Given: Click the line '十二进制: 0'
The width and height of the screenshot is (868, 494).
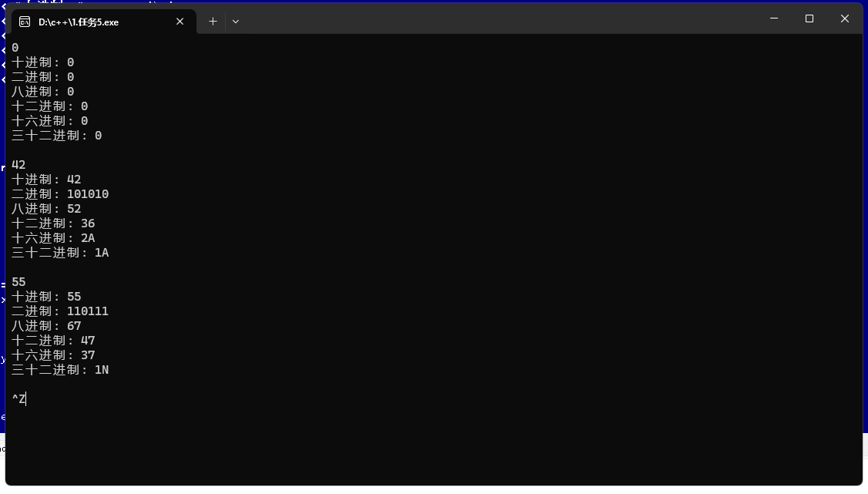Looking at the screenshot, I should [x=50, y=106].
